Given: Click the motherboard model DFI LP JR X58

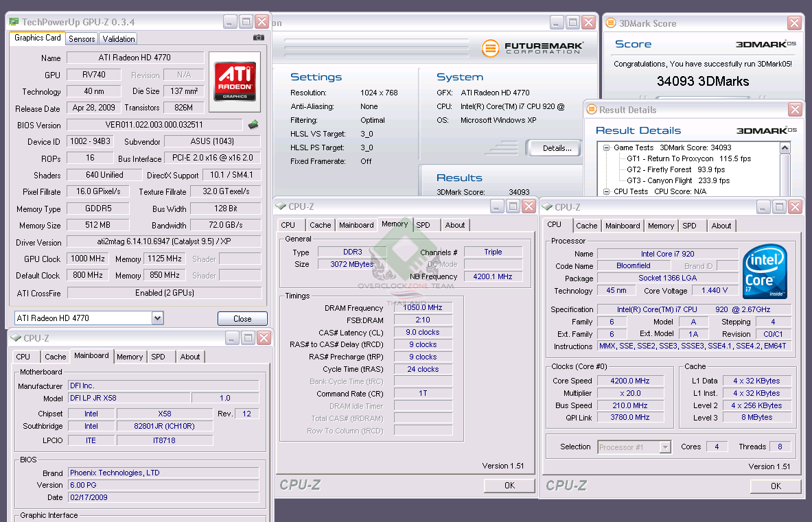Looking at the screenshot, I should pyautogui.click(x=130, y=398).
